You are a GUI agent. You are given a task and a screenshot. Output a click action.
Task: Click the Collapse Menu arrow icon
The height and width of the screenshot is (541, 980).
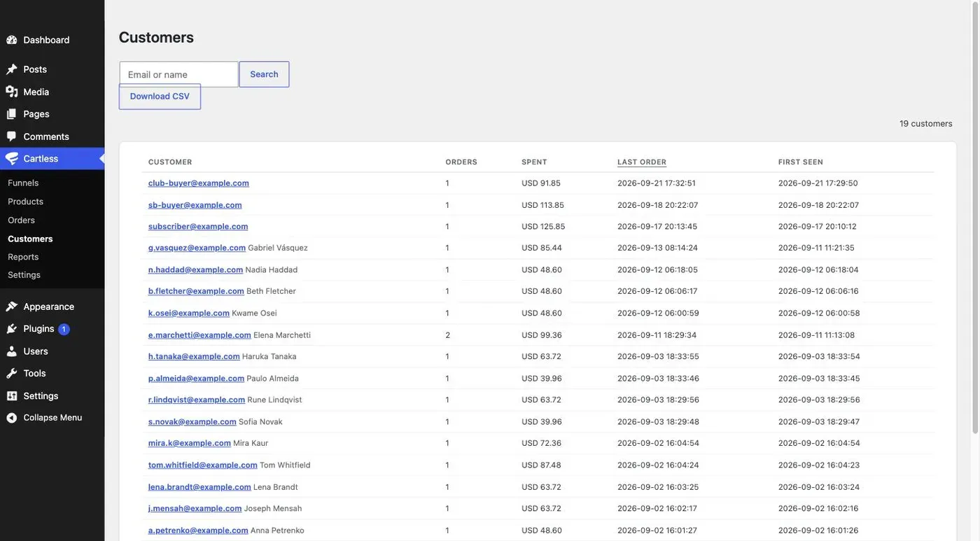pos(12,418)
